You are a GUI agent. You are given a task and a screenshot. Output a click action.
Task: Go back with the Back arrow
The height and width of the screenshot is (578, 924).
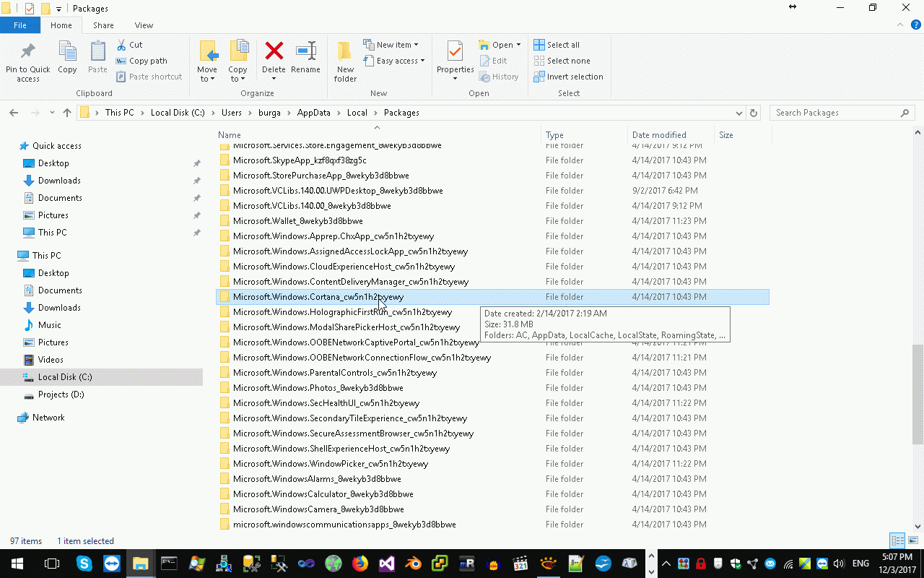[x=14, y=113]
